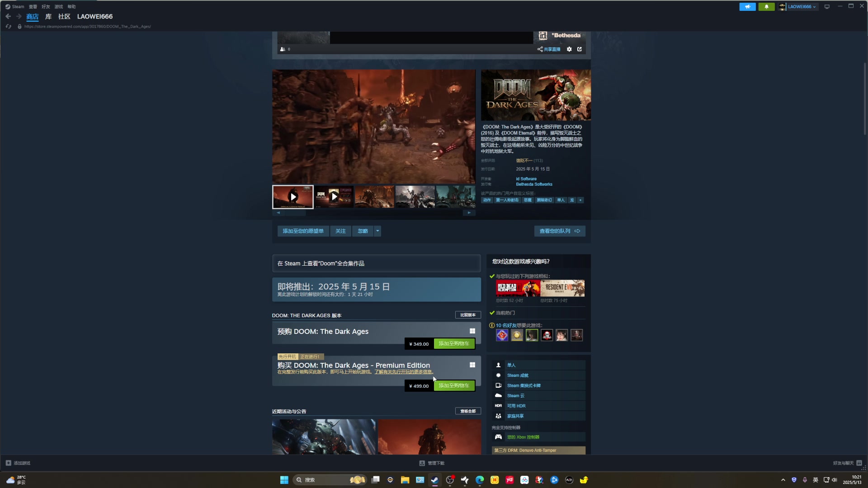Click the Steam 云 cloud feature
The width and height of the screenshot is (868, 488).
(538, 396)
